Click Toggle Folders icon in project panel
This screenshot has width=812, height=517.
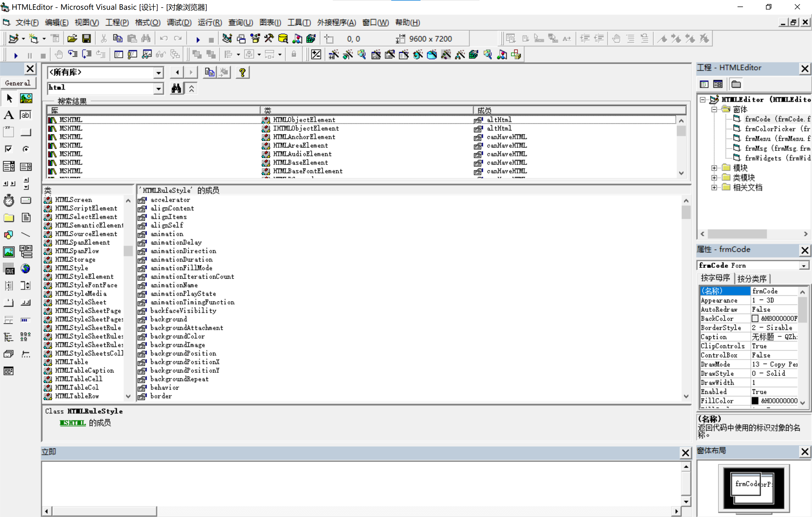(x=736, y=84)
